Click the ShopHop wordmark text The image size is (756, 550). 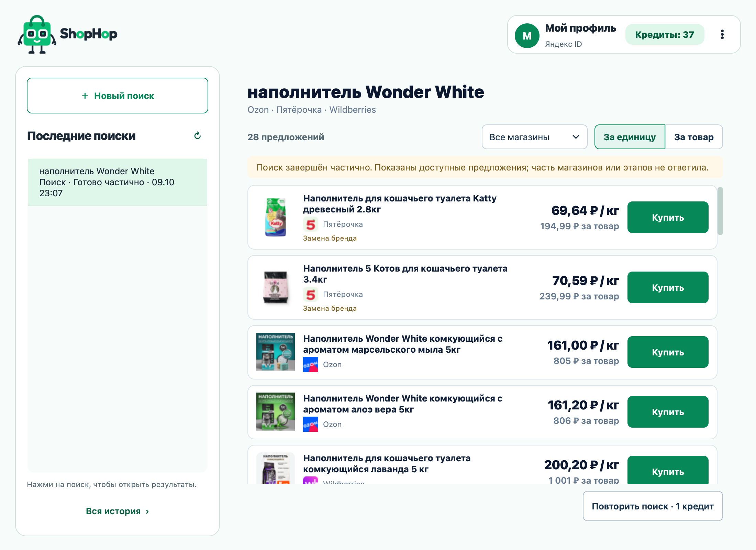coord(89,34)
